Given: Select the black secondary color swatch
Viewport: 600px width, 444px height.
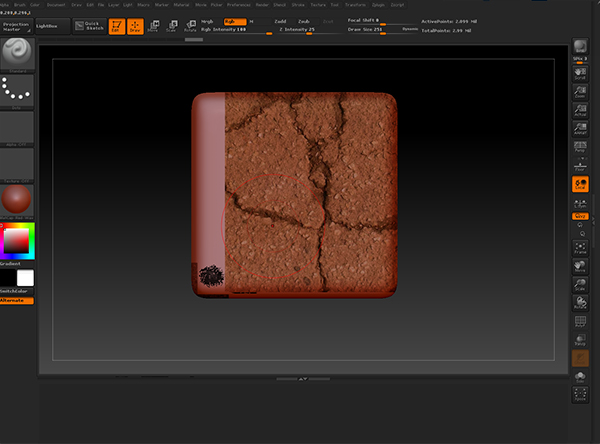Looking at the screenshot, I should pyautogui.click(x=8, y=278).
